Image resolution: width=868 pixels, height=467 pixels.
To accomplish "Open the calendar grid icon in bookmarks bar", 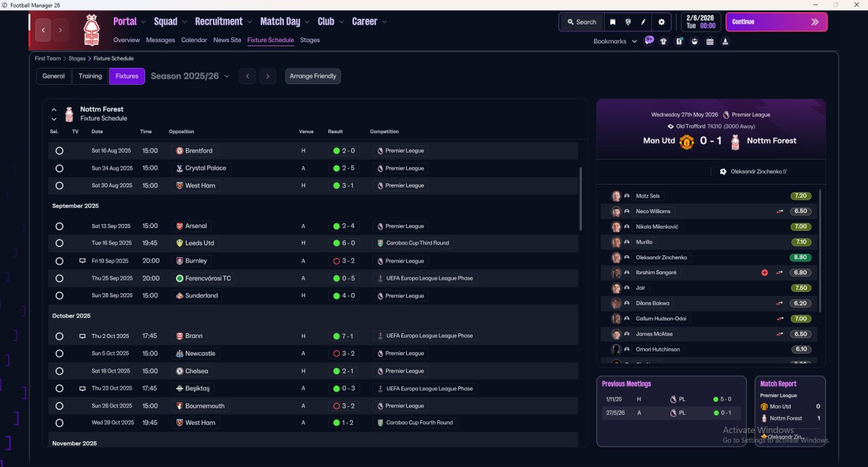I will click(x=710, y=41).
